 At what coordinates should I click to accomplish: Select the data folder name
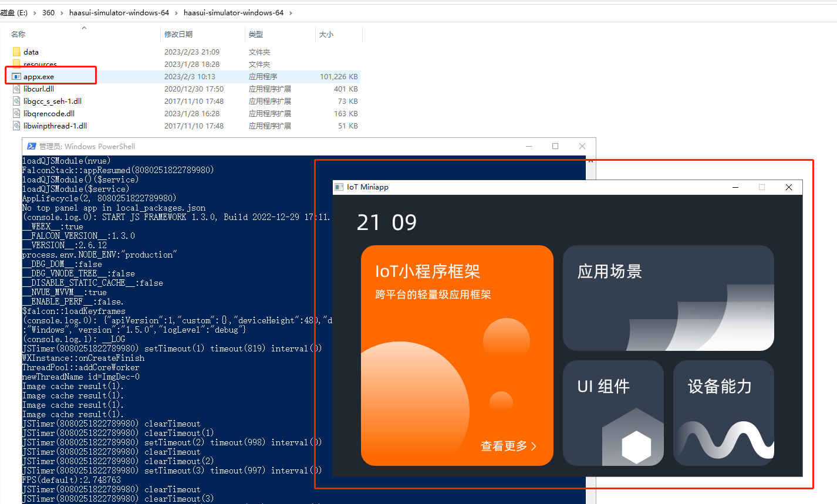click(x=31, y=52)
